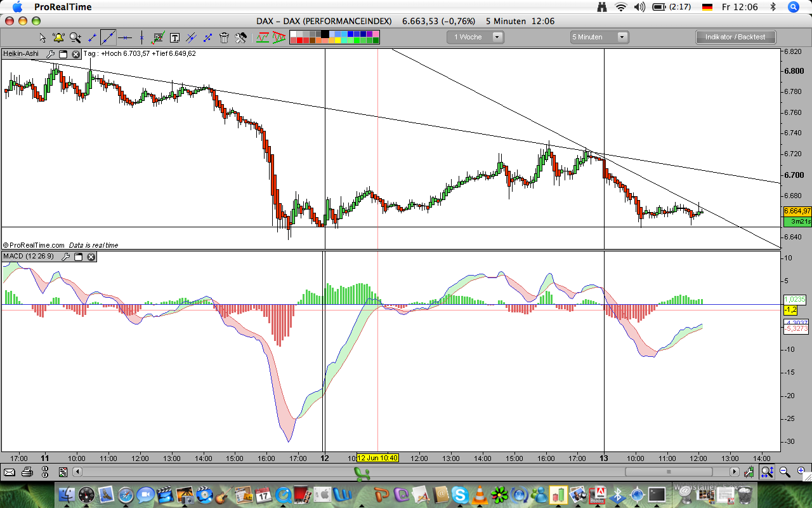The height and width of the screenshot is (508, 812).
Task: Open the Apple menu
Action: [x=17, y=7]
